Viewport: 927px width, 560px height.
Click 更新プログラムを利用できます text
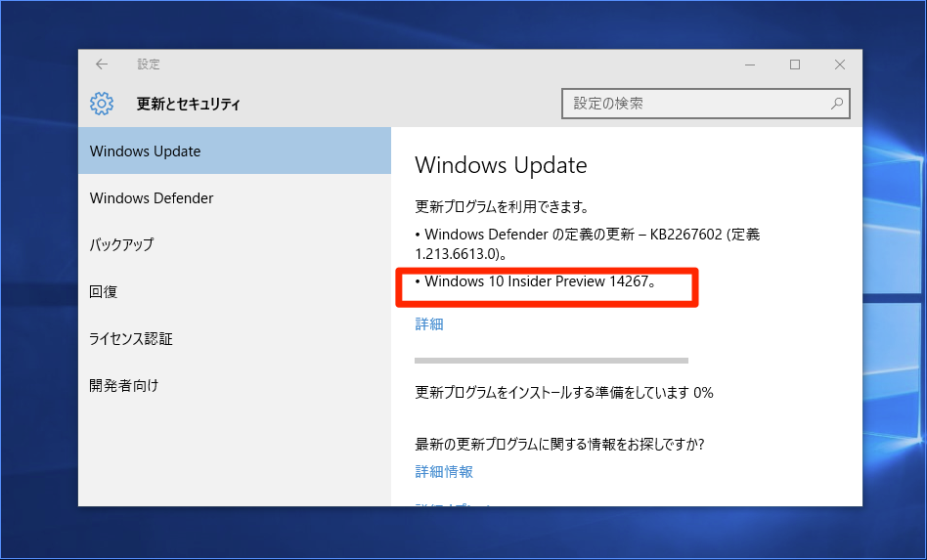pos(502,207)
